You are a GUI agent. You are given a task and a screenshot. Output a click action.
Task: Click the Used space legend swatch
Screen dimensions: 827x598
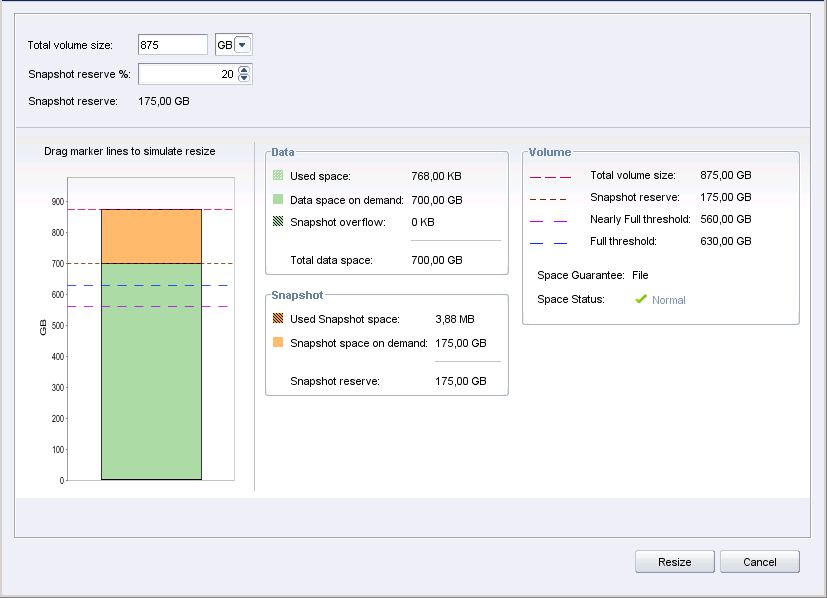[277, 176]
